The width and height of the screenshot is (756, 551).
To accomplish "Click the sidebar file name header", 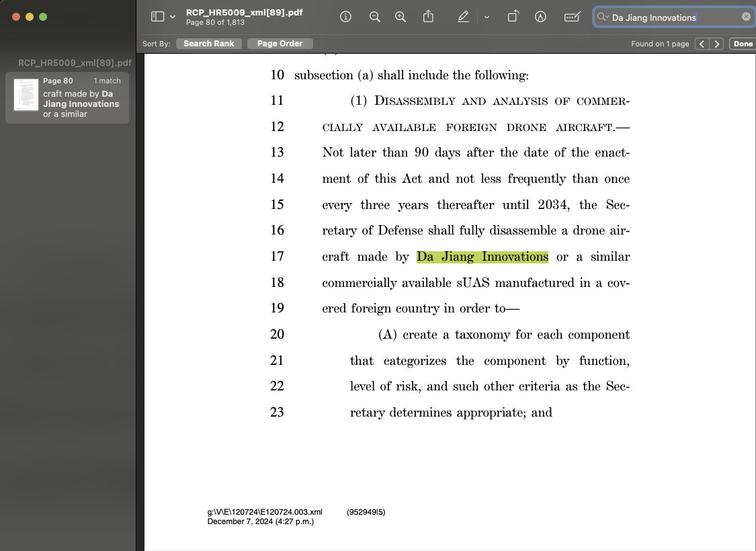I will point(75,62).
